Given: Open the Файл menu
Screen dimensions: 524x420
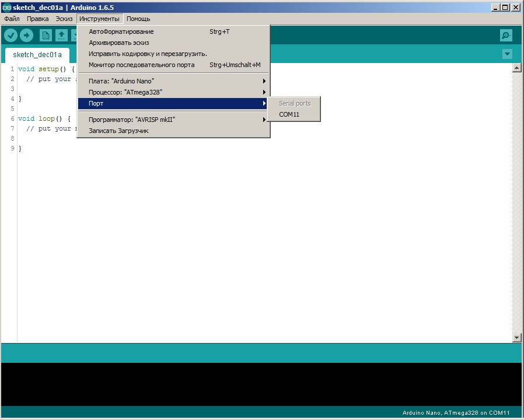Looking at the screenshot, I should click(12, 19).
